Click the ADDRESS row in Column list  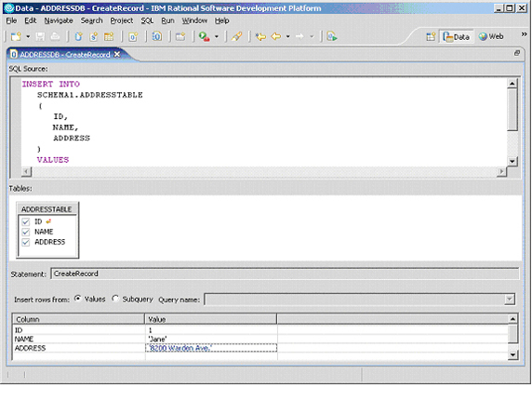click(79, 348)
